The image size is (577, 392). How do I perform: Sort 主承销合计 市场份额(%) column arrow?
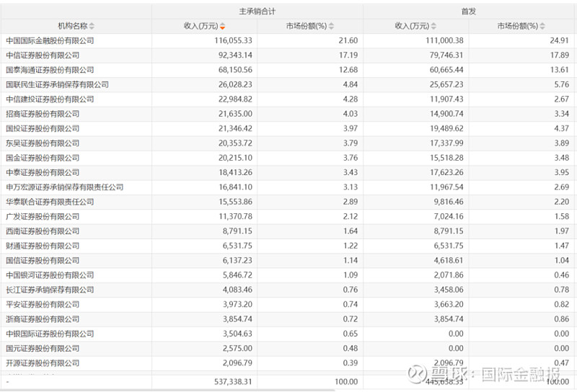pos(331,26)
